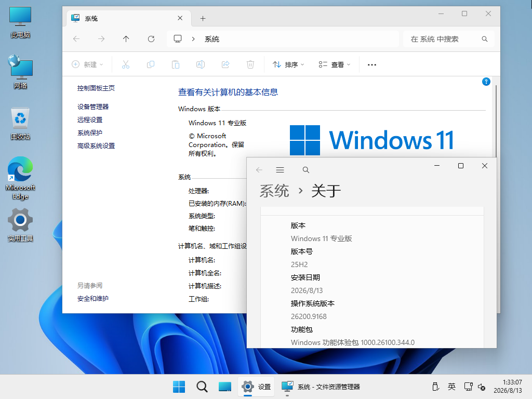
Task: Click the Settings search icon
Action: (305, 170)
